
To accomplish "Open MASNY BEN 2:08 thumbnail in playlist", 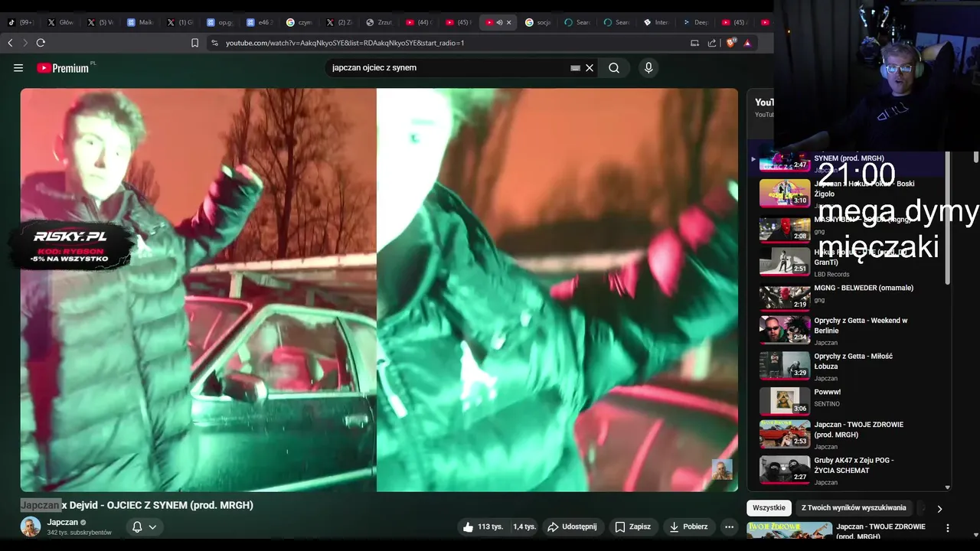I will point(785,229).
